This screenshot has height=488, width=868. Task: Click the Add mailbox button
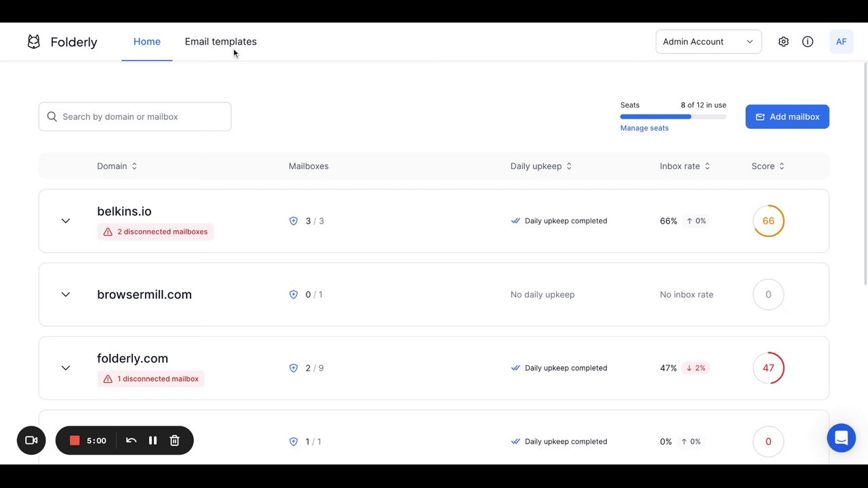[787, 117]
